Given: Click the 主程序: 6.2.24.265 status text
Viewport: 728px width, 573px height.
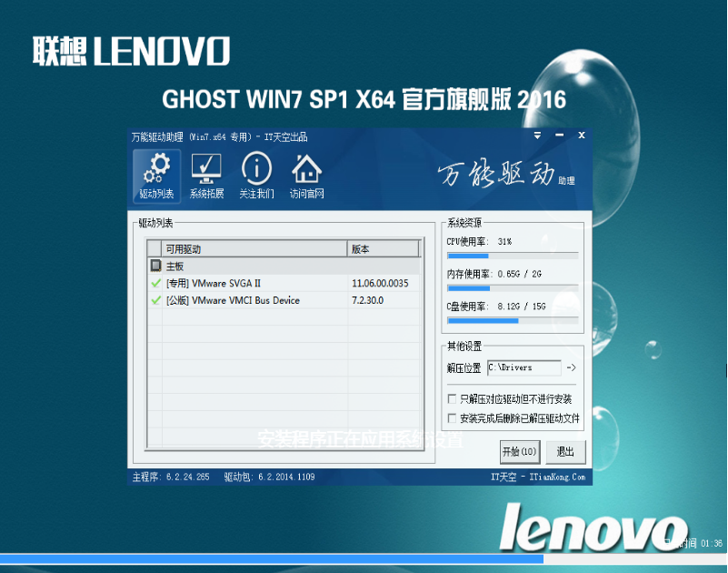Looking at the screenshot, I should pyautogui.click(x=171, y=477).
